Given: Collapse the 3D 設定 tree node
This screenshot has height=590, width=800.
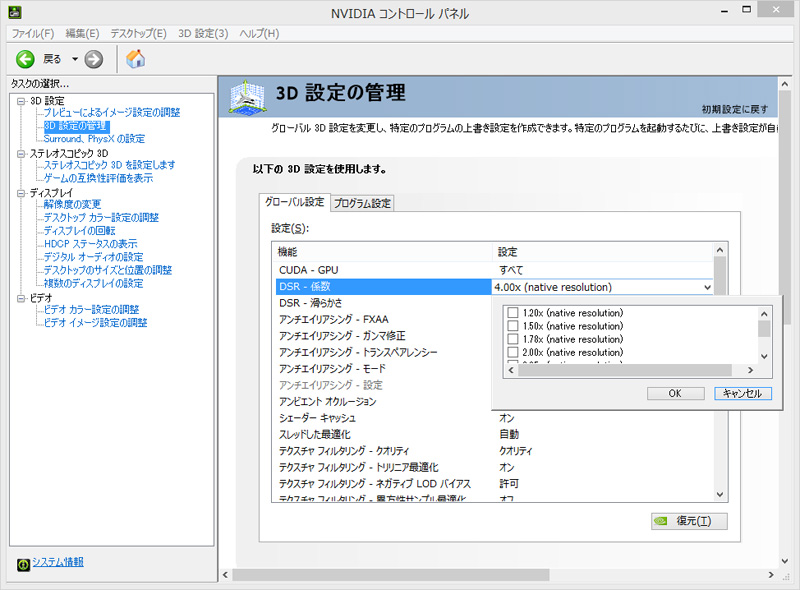Looking at the screenshot, I should point(21,101).
